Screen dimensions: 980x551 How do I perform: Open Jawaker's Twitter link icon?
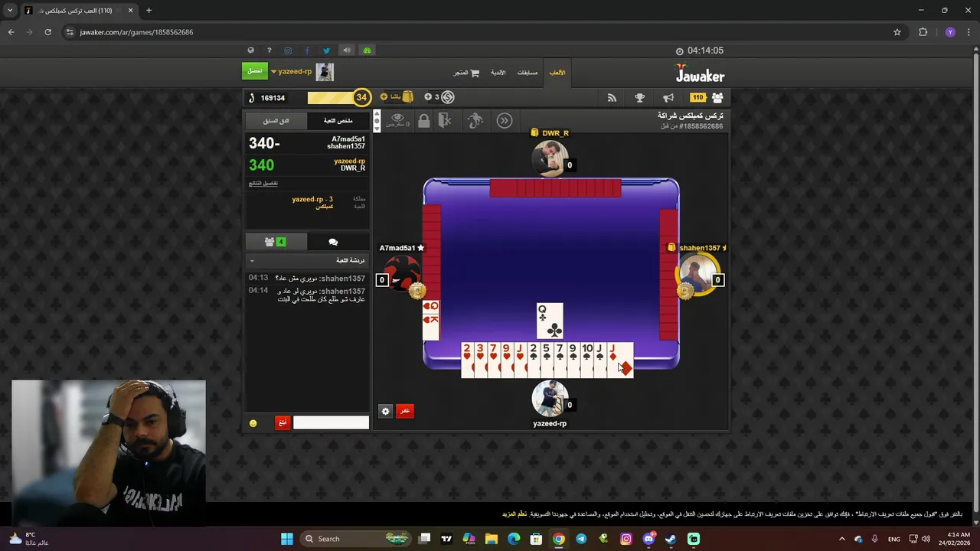coord(326,51)
